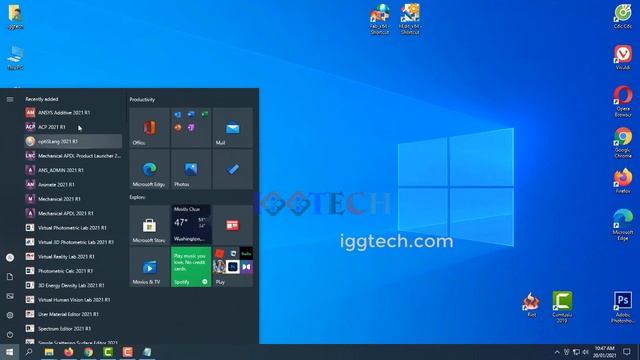Viewport: 640px width, 360px height.
Task: Select Camtasia 2019 desktop shortcut
Action: (562, 307)
